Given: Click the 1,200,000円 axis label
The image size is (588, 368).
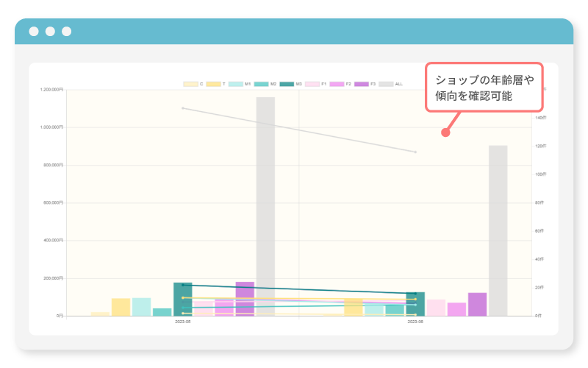Looking at the screenshot, I should point(51,90).
